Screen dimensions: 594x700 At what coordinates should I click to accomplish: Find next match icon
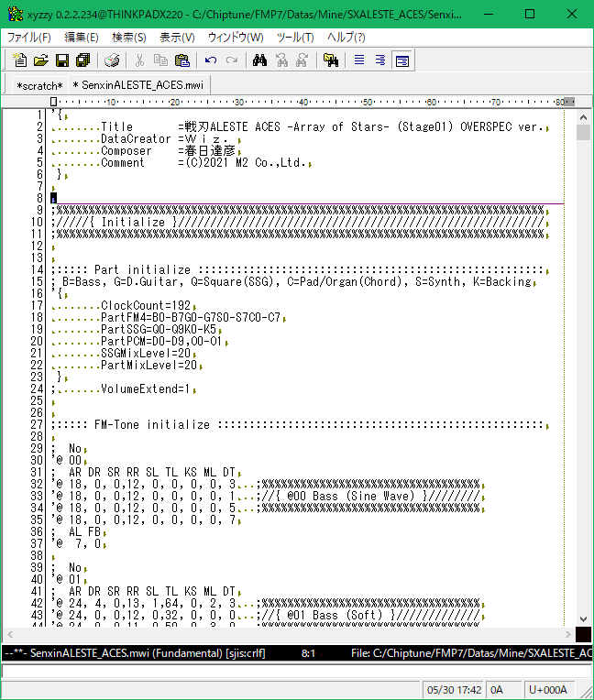(302, 60)
